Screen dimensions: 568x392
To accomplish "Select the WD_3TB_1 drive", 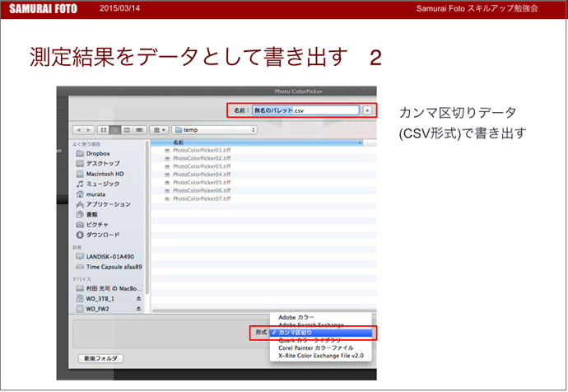I will (95, 298).
